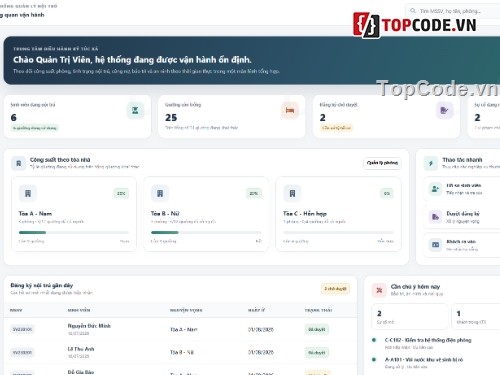The image size is (500, 375).
Task: Click the percentage badge on Tòa B - Nữ card
Action: (254, 193)
